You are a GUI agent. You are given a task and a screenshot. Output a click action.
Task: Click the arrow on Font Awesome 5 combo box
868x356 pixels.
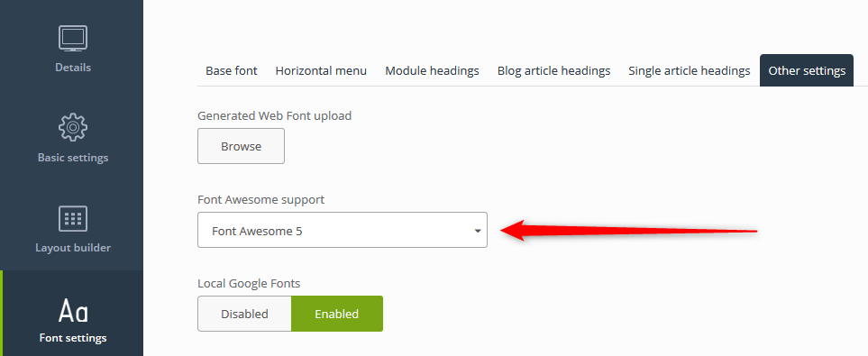click(x=477, y=231)
